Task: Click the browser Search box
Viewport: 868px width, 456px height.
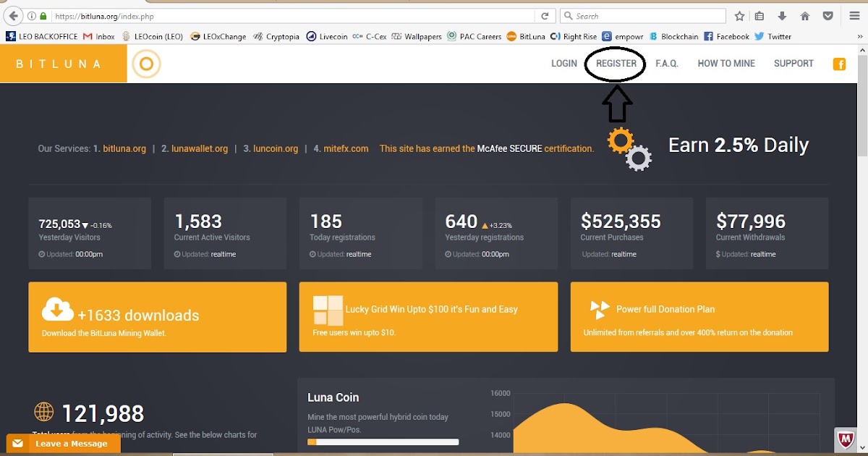Action: 643,16
